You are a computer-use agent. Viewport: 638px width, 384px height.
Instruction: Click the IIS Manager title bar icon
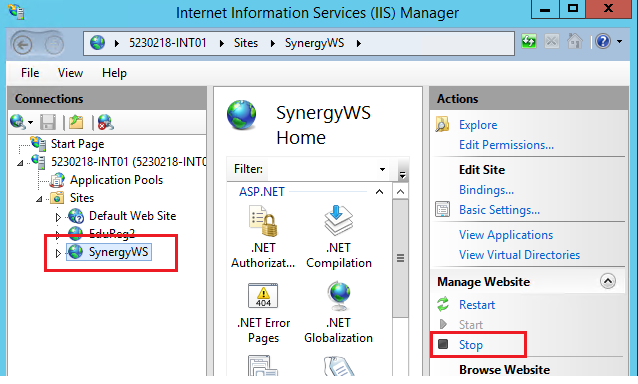pyautogui.click(x=16, y=12)
